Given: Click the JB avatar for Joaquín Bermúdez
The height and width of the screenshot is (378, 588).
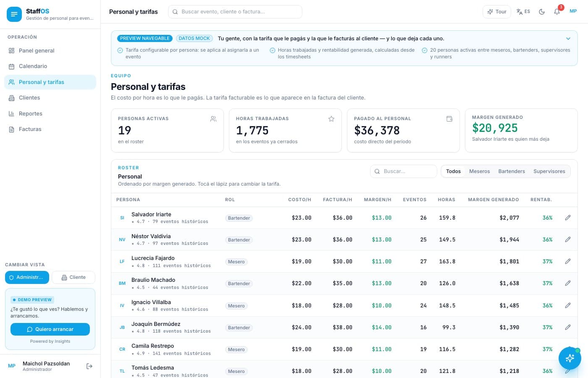Looking at the screenshot, I should tap(122, 327).
